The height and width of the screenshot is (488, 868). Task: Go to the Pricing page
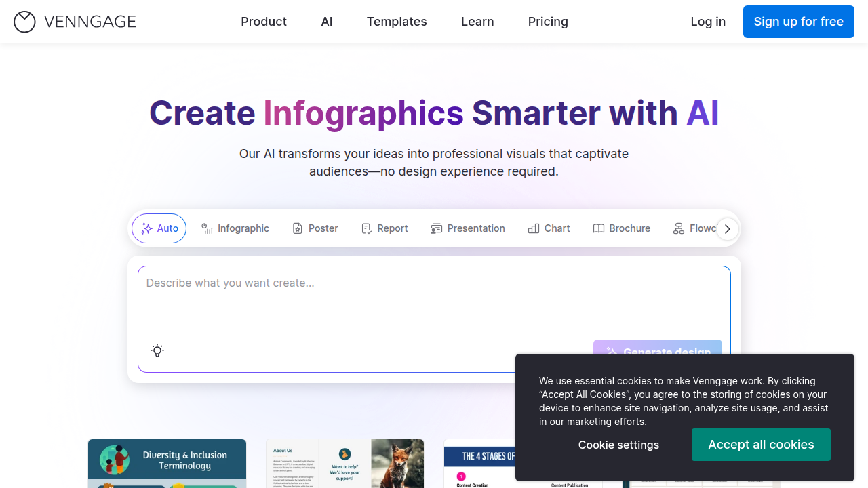tap(548, 22)
